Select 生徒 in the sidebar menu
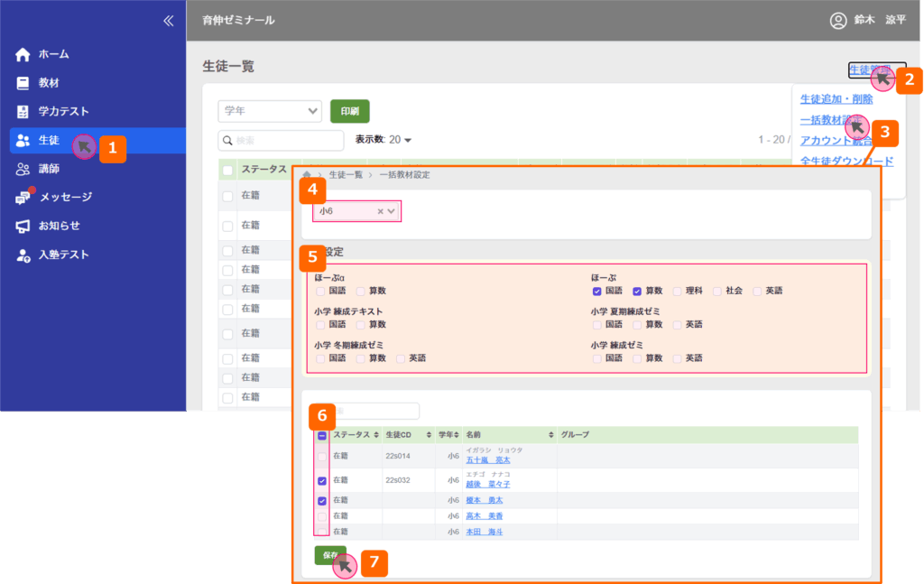Screen dimensions: 924x584 click(49, 140)
